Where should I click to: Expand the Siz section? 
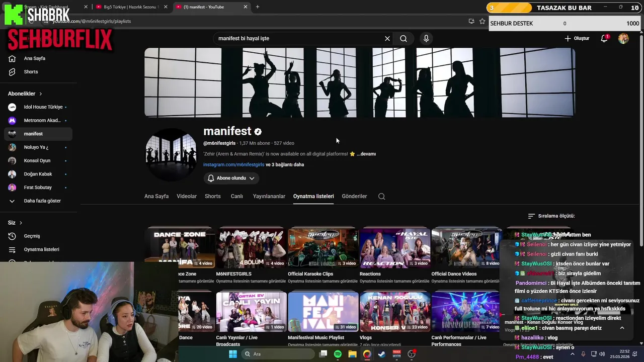point(15,223)
